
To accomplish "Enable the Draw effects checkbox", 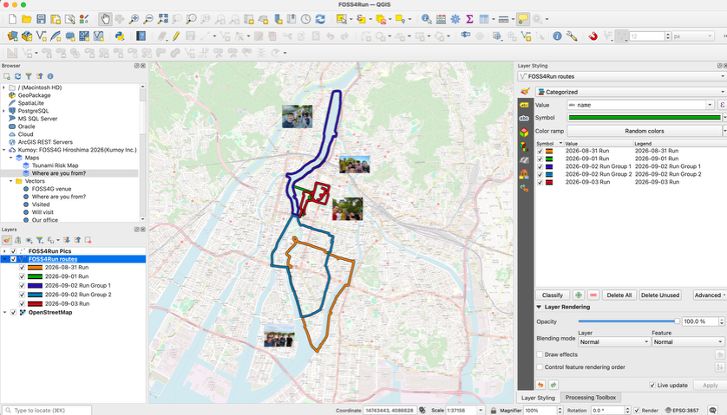I will [540, 354].
